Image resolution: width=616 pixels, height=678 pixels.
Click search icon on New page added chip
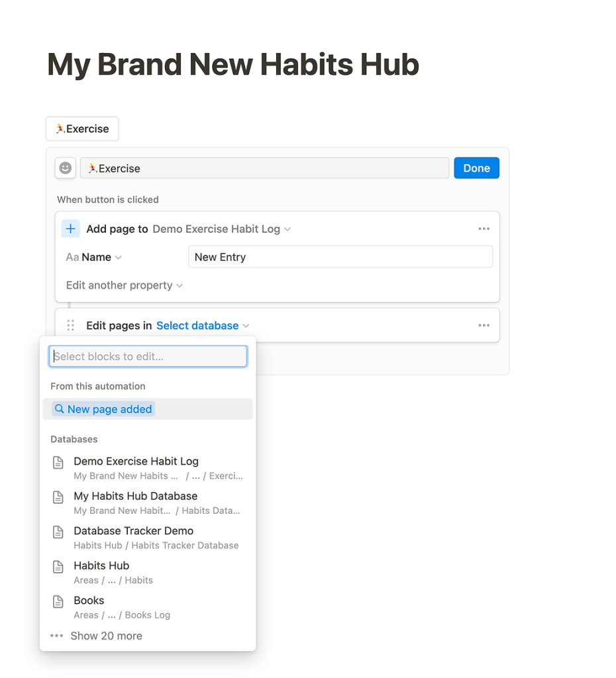pos(60,409)
